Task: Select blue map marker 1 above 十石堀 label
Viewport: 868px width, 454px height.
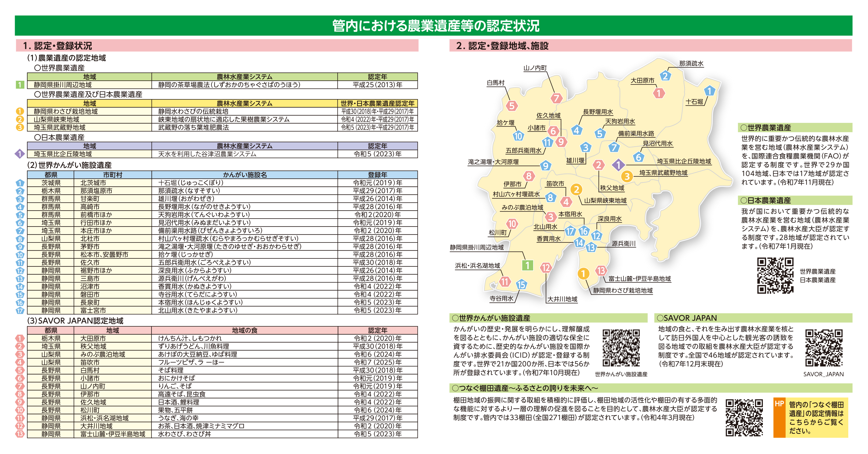Action: [709, 91]
